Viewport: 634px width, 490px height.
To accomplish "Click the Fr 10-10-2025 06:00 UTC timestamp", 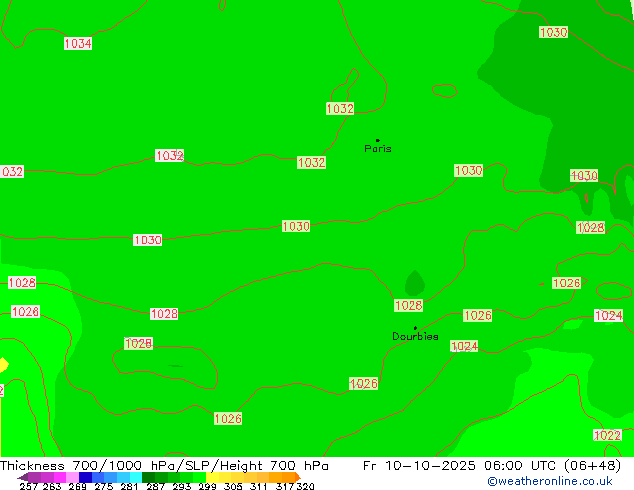I will tap(492, 466).
